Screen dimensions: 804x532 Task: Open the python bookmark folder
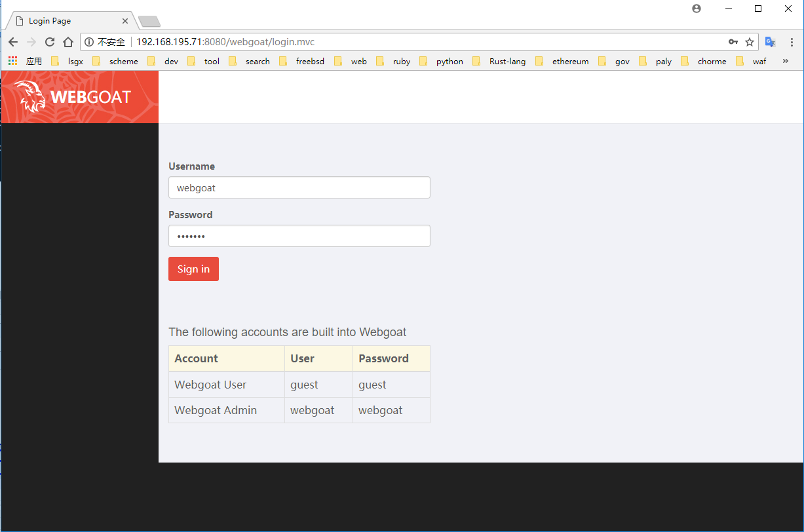tap(441, 61)
